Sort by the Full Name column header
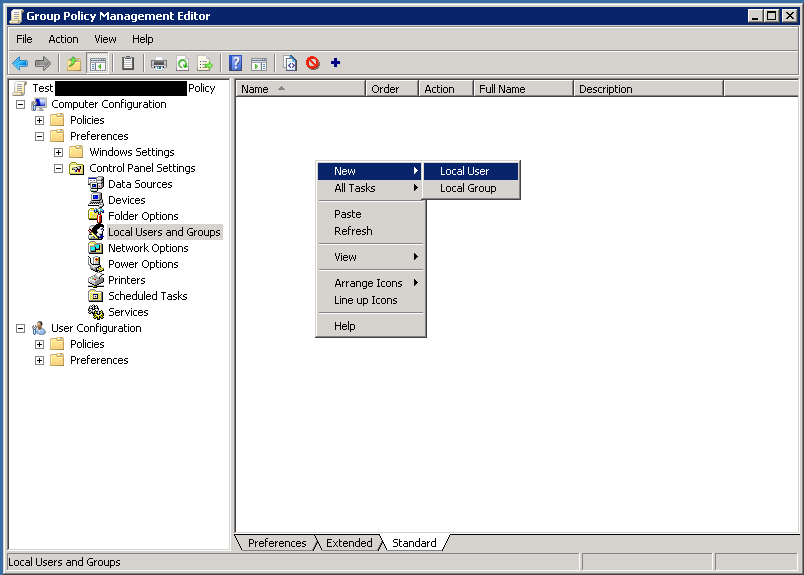The width and height of the screenshot is (804, 575). pos(523,89)
